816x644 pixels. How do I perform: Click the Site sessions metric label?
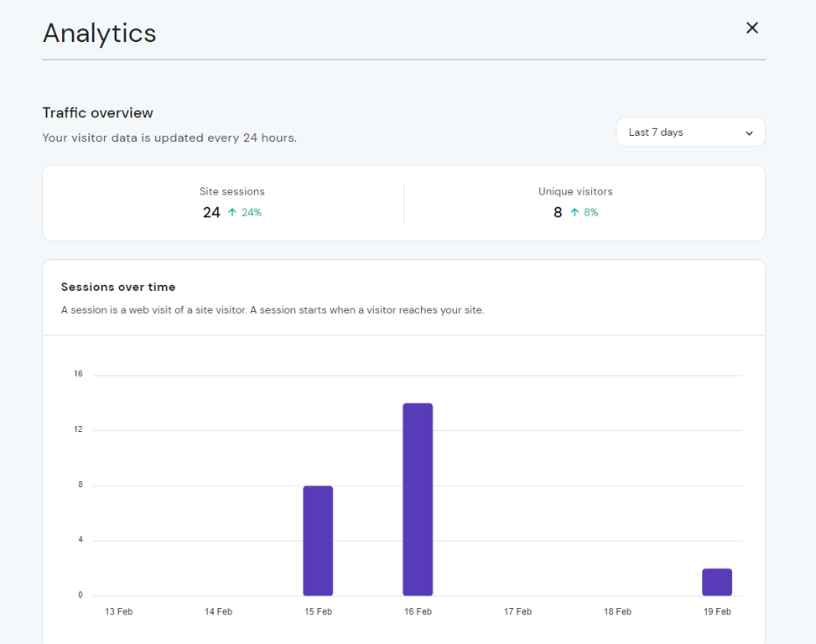[231, 191]
